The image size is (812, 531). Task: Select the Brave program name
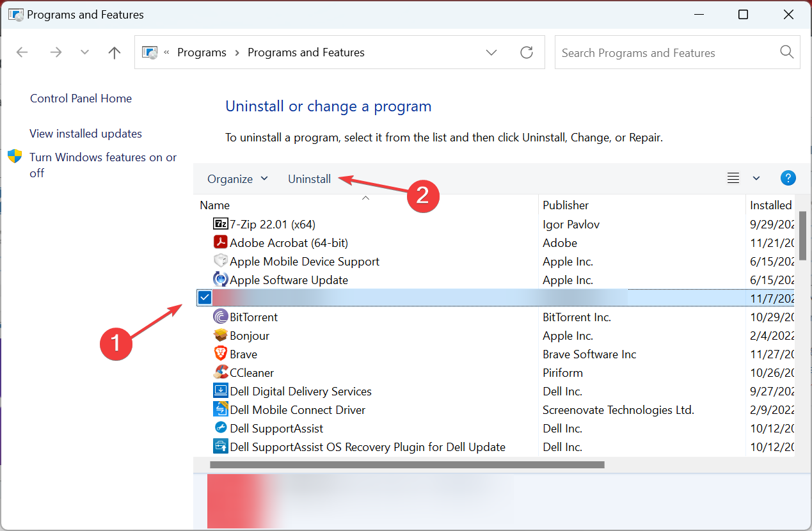click(x=243, y=354)
